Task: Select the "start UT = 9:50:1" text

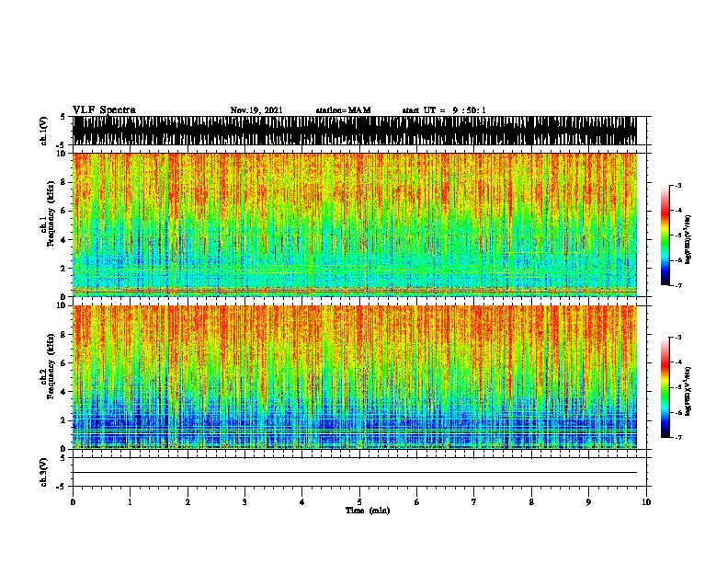Action: click(x=444, y=110)
